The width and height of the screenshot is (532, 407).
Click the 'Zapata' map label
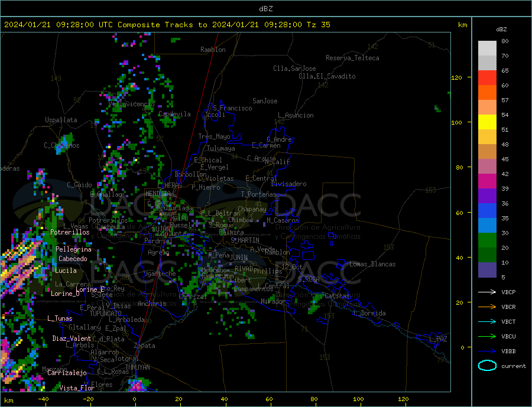[x=145, y=346]
